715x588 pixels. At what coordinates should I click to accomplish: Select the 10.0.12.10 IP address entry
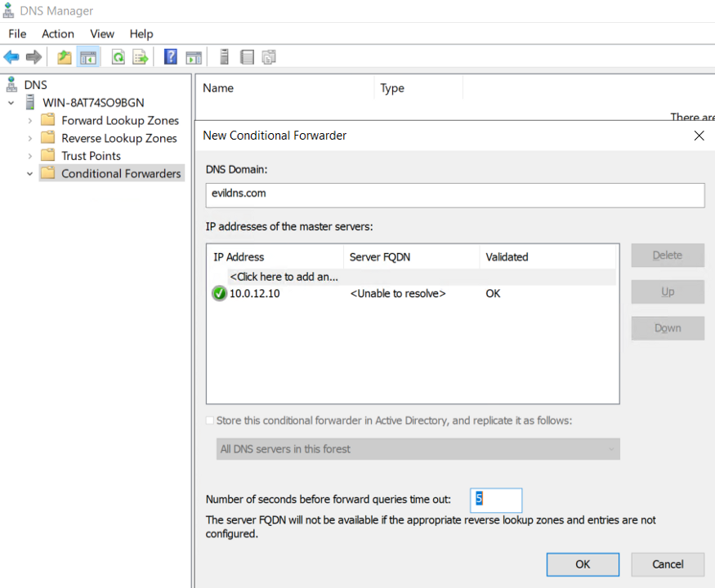pyautogui.click(x=254, y=293)
